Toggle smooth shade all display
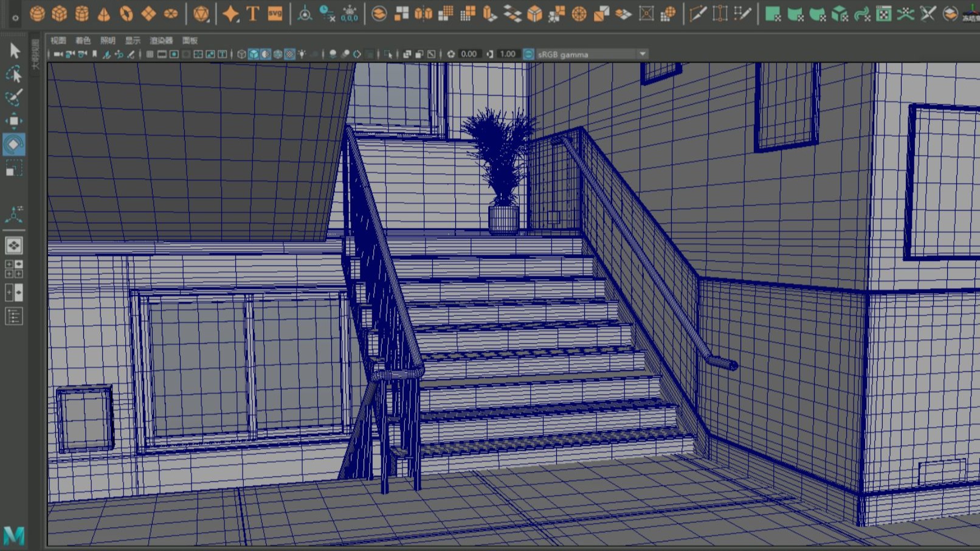 (254, 54)
